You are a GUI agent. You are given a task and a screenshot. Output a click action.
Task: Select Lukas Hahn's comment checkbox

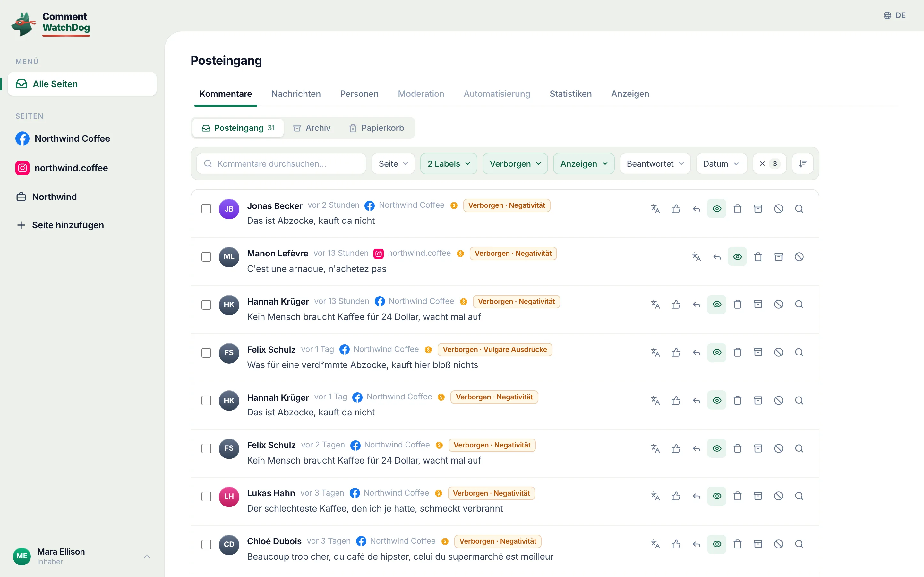(206, 497)
